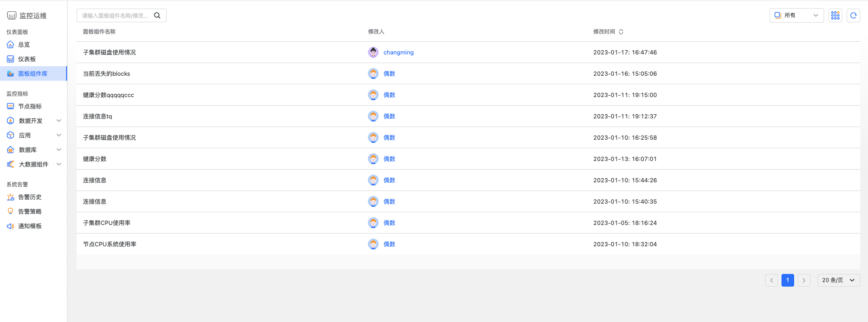Click the 告警策略 lightbulb icon

coord(10,211)
